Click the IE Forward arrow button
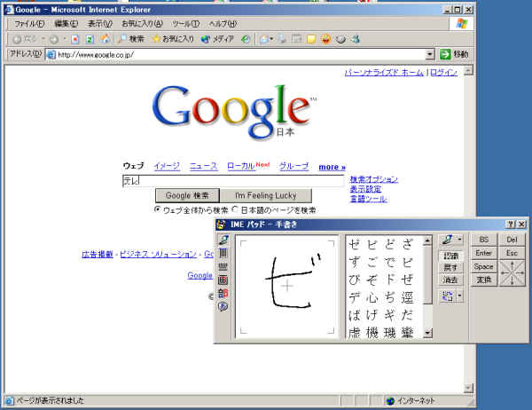Viewport: 532px width, 410px height. pos(53,39)
